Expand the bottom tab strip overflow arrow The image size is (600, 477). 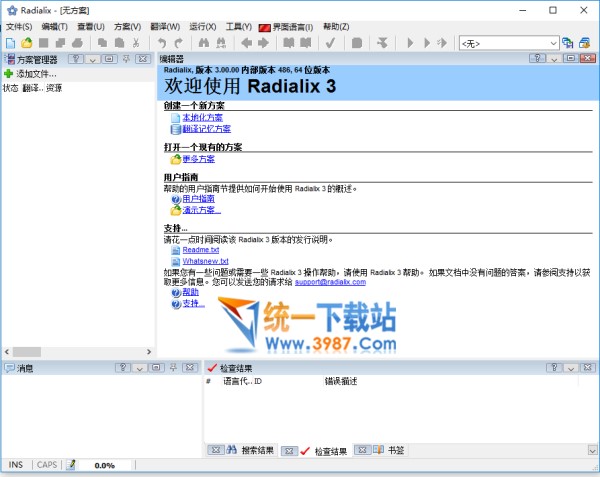click(592, 450)
